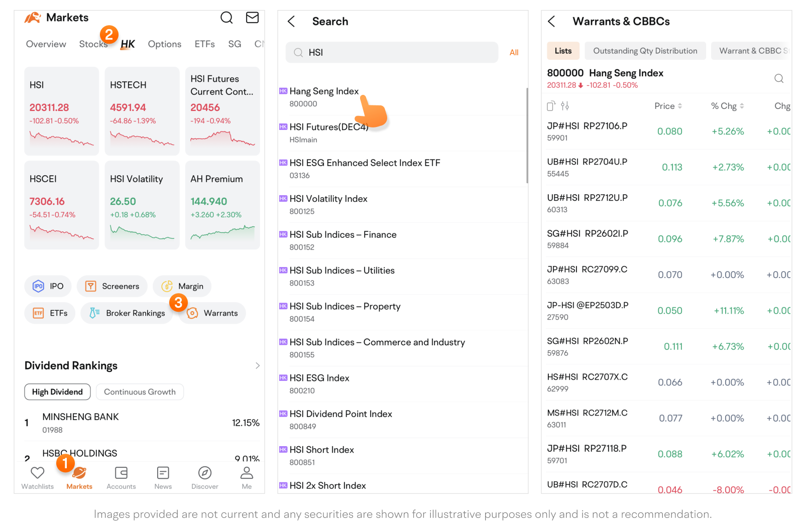Select HSI Futures(DEC4) search result
This screenshot has height=532, width=806.
coord(402,133)
